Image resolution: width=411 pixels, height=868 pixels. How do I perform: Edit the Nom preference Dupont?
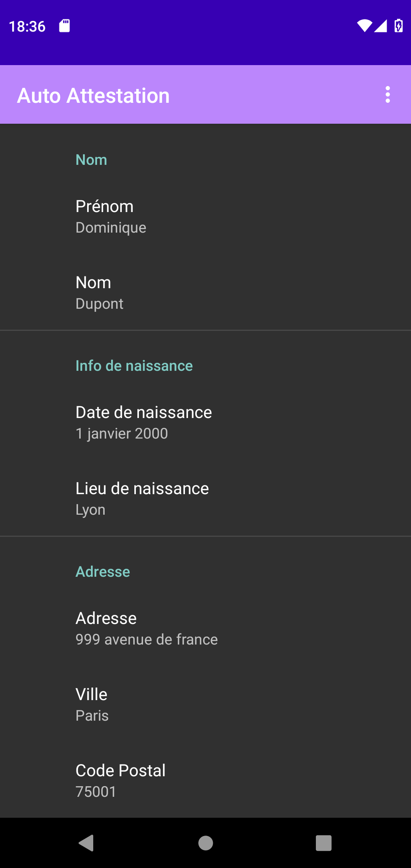205,292
